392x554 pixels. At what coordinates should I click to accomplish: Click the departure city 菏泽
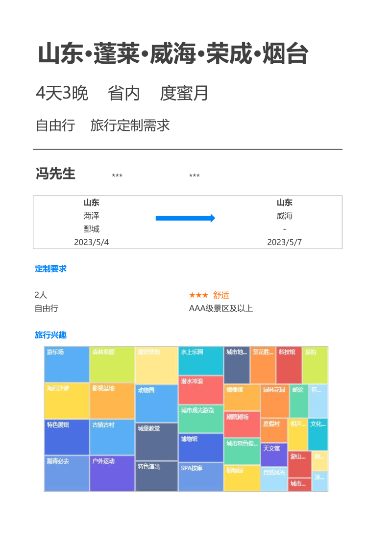(x=92, y=216)
